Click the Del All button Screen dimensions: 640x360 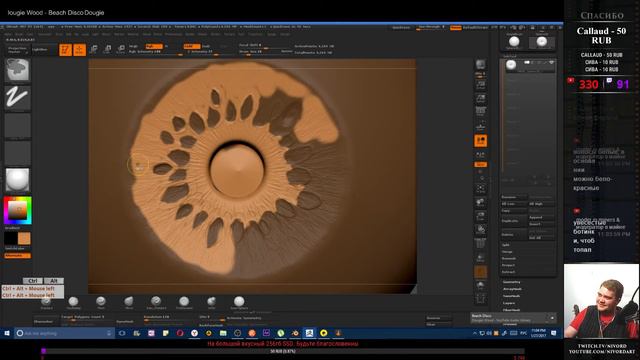coord(541,238)
